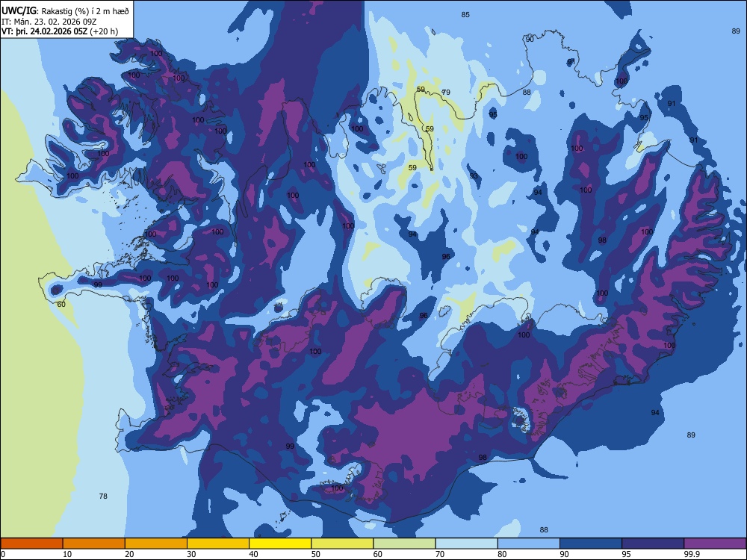Click the 60–70 light green legend swatch

404,544
